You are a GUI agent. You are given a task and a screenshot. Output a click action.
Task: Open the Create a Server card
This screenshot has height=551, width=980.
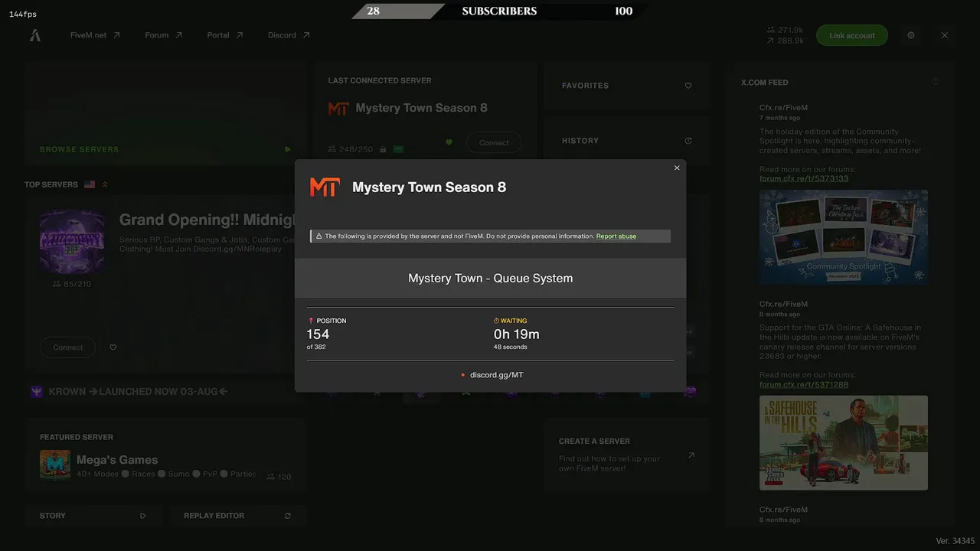tap(626, 455)
